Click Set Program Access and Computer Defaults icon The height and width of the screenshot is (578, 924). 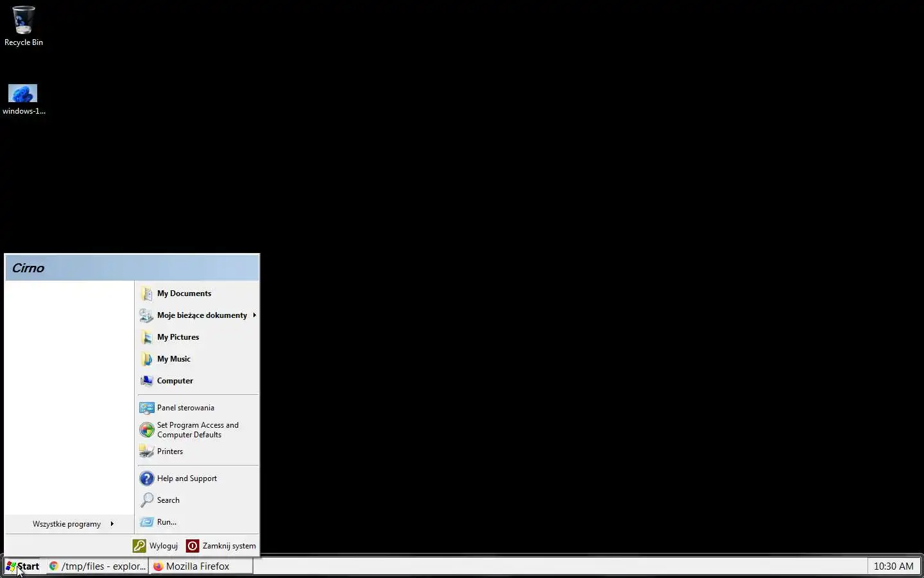pos(146,430)
